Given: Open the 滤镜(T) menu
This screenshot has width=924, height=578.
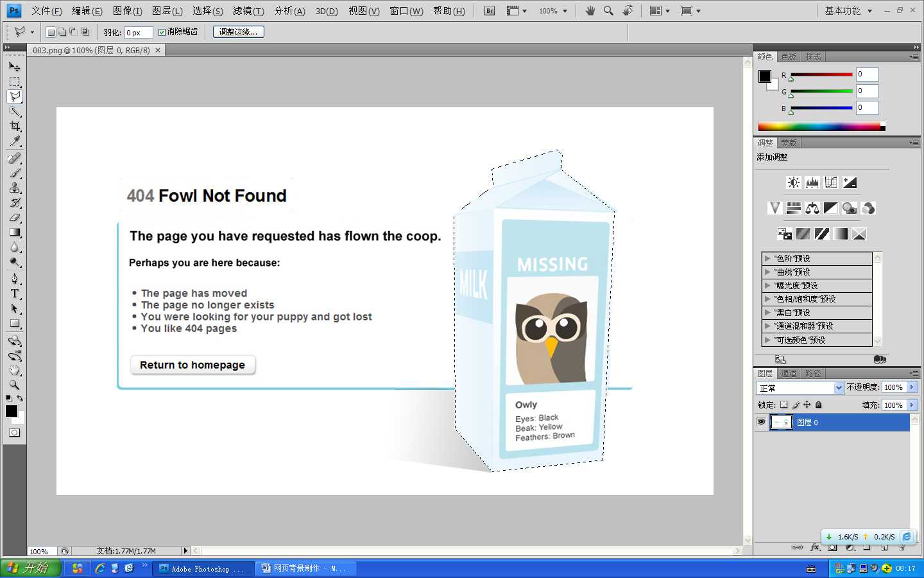Looking at the screenshot, I should (248, 11).
